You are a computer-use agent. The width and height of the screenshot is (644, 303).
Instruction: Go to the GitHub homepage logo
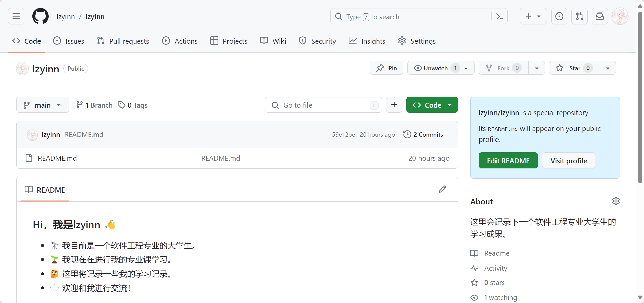pos(41,16)
